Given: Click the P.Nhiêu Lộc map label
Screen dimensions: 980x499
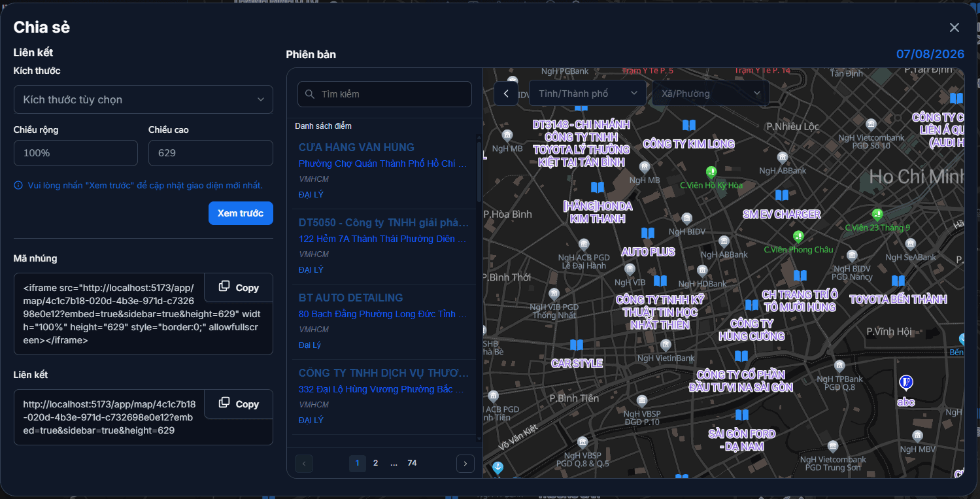Looking at the screenshot, I should tap(792, 126).
